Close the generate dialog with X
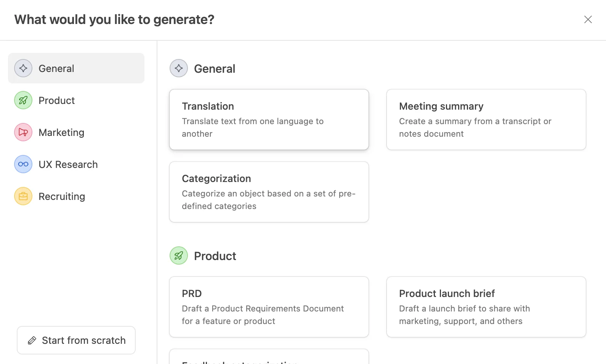606x364 pixels. point(588,19)
